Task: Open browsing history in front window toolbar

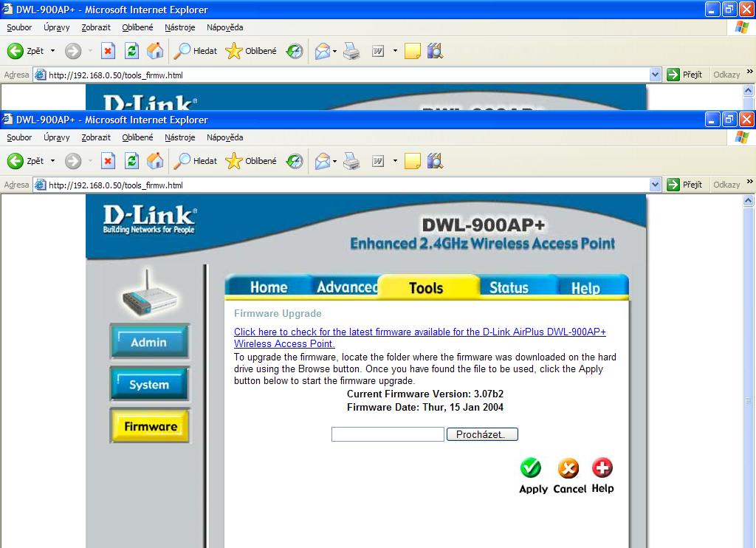Action: pos(294,161)
